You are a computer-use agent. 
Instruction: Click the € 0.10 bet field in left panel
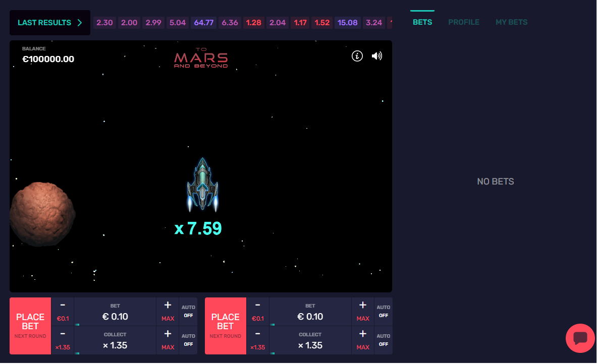pyautogui.click(x=115, y=317)
